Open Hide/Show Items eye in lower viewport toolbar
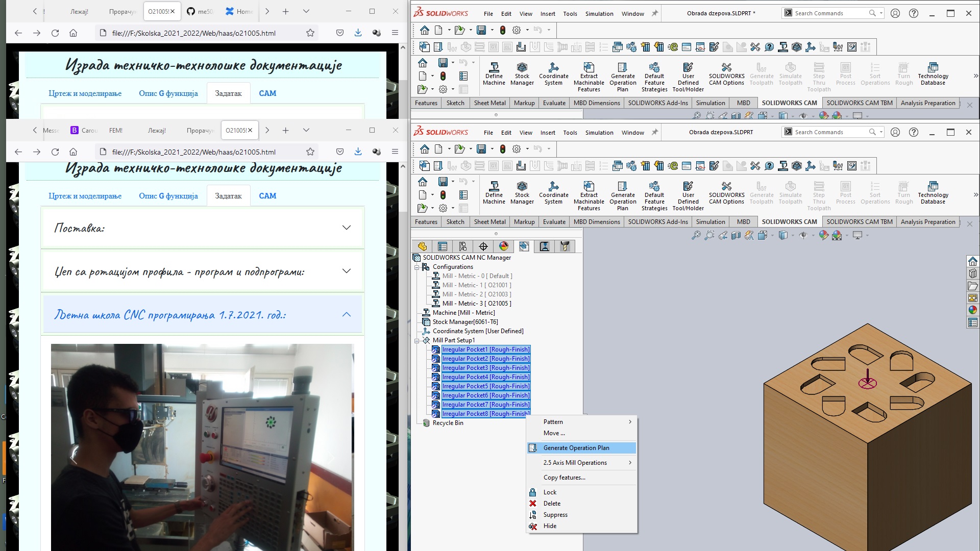 [803, 235]
